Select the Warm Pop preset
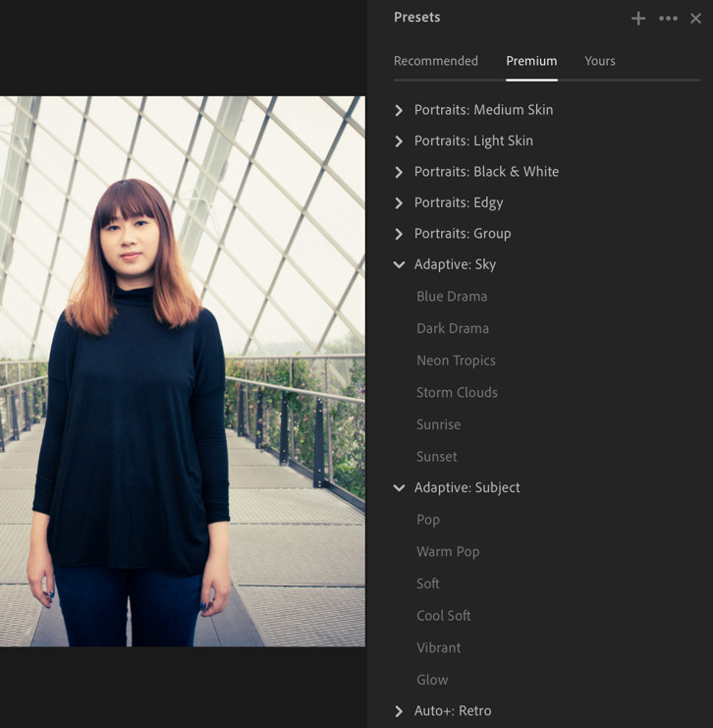The image size is (713, 728). click(448, 551)
